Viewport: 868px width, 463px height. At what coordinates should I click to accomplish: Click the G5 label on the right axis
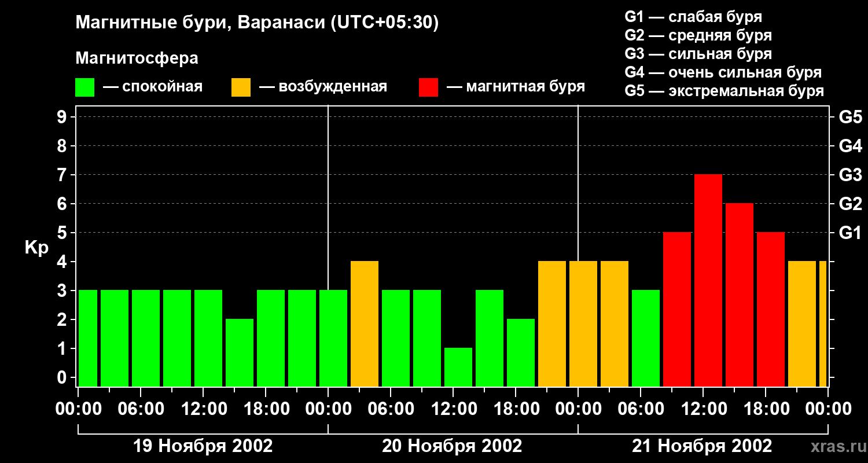(x=850, y=117)
